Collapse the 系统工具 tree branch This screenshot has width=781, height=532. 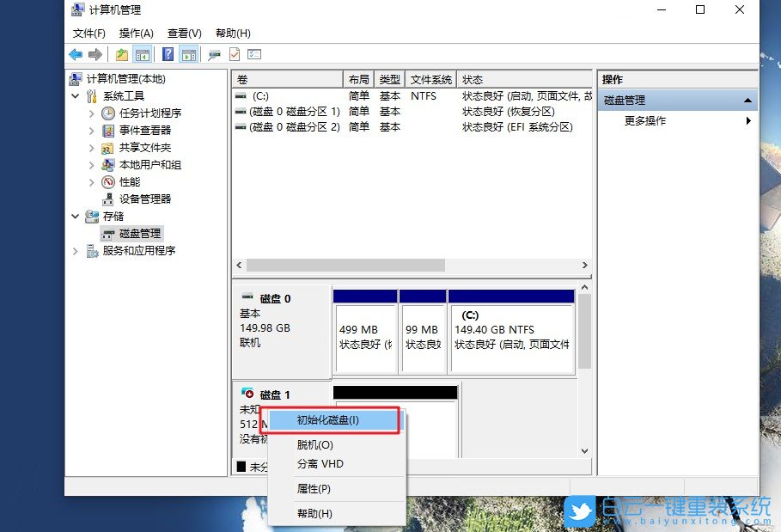click(x=76, y=95)
